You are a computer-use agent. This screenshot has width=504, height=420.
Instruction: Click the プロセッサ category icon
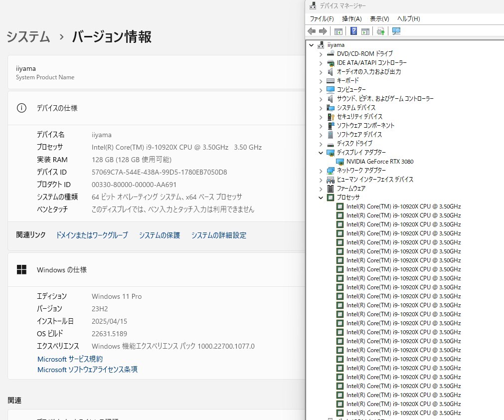click(331, 198)
